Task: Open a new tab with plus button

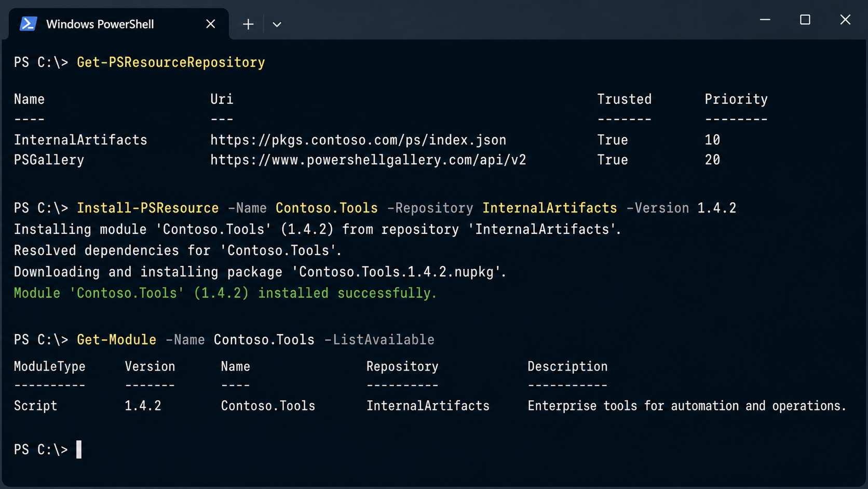Action: 248,24
